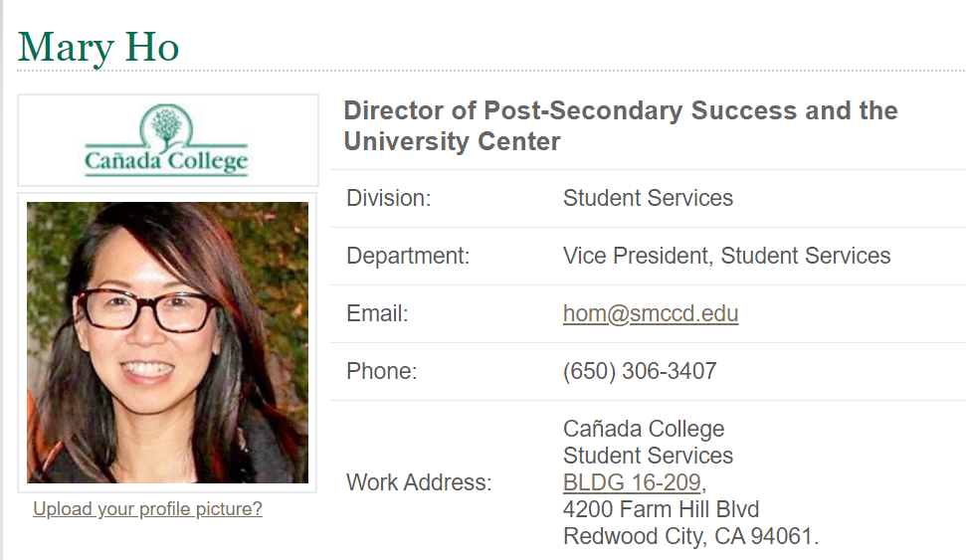Open the hom@smccd.edu email link
Viewport: 966px width, 560px height.
[x=651, y=314]
